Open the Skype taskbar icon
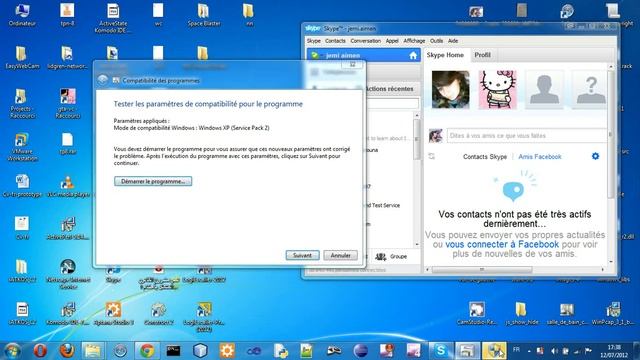 (x=441, y=351)
